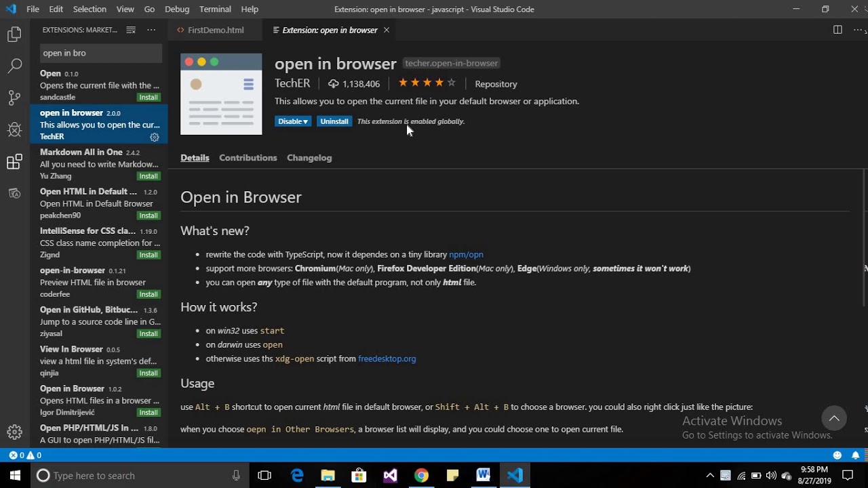Open the File menu
This screenshot has width=868, height=488.
click(x=33, y=9)
